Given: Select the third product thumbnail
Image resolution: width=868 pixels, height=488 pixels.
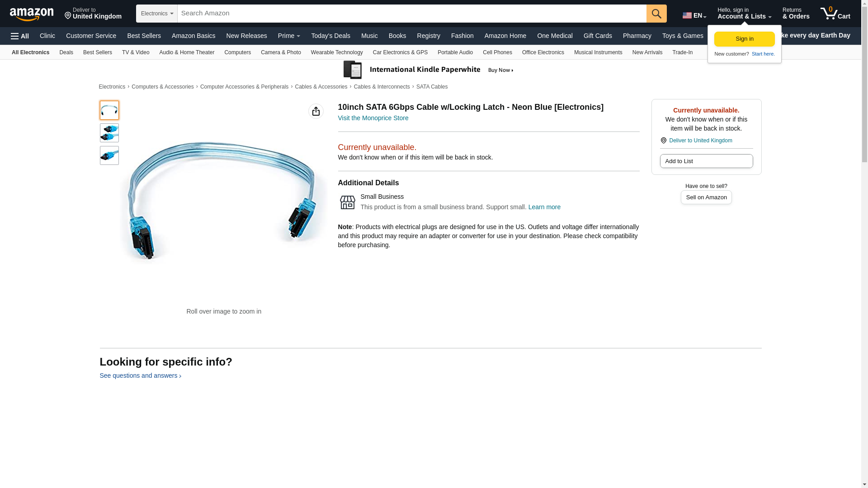Looking at the screenshot, I should pyautogui.click(x=109, y=155).
